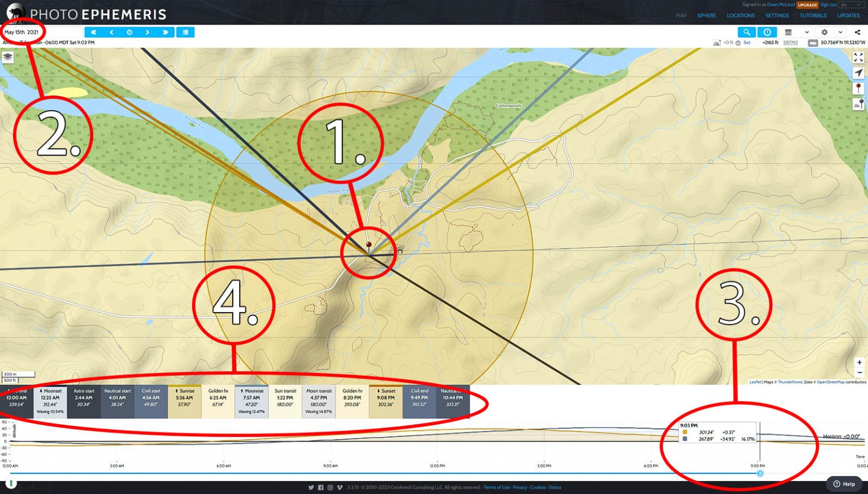Skip forward with double-right arrow button

165,32
